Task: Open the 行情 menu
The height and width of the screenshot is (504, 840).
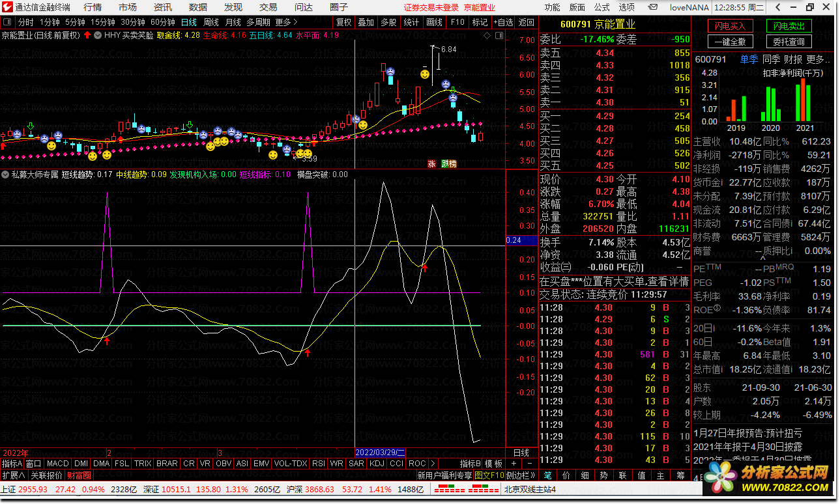Action: tap(93, 7)
